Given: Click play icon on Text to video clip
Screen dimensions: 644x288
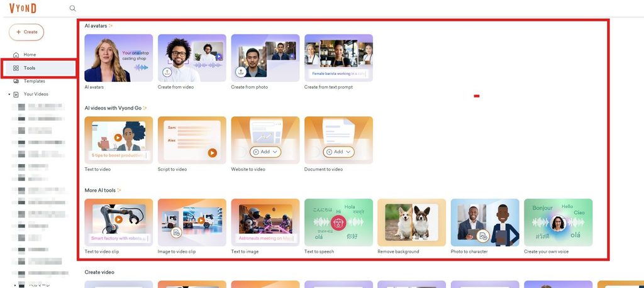Looking at the screenshot, I should (x=119, y=219).
